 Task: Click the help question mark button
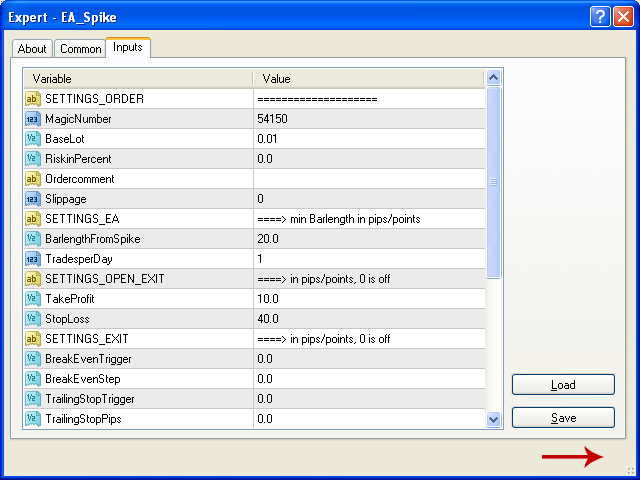click(x=599, y=17)
